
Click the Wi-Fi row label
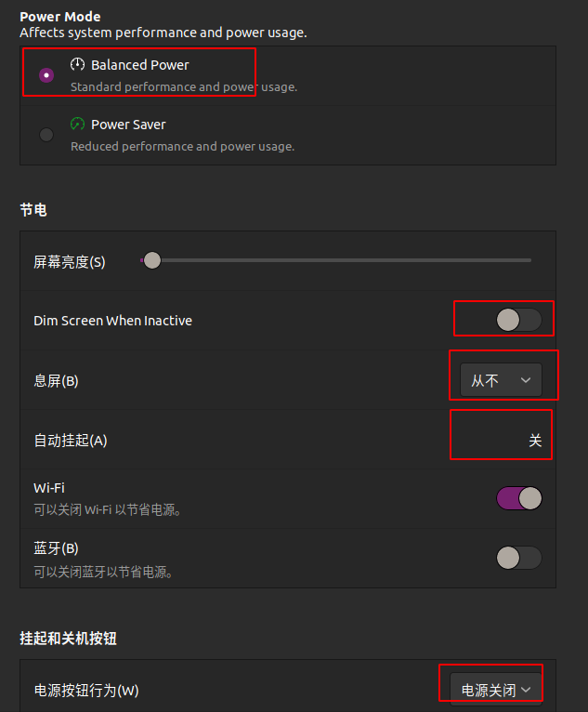pyautogui.click(x=49, y=488)
